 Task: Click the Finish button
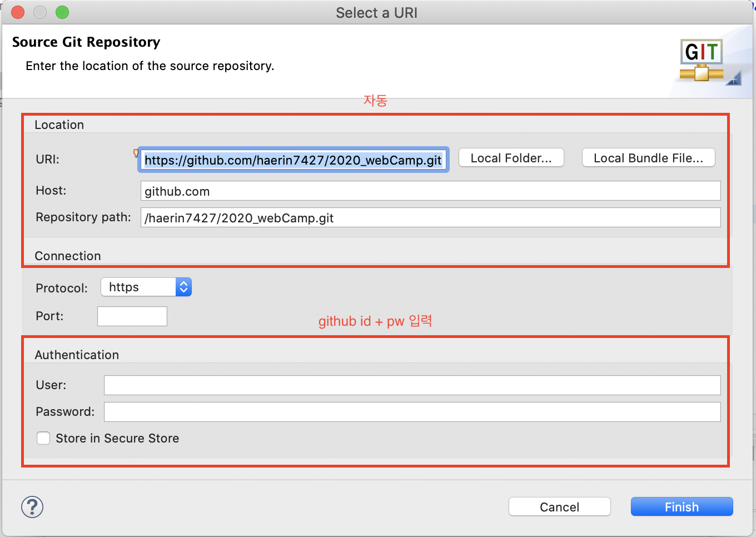tap(682, 507)
